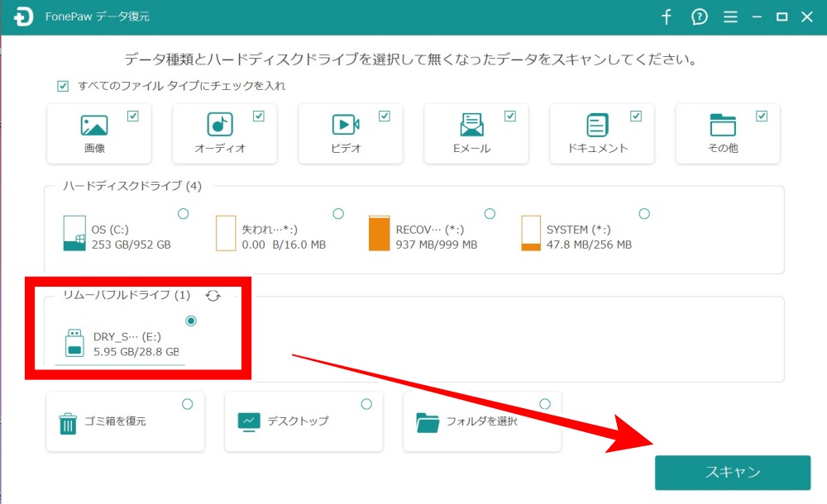Image resolution: width=827 pixels, height=504 pixels.
Task: Click the オーディオ audio type icon
Action: (219, 125)
